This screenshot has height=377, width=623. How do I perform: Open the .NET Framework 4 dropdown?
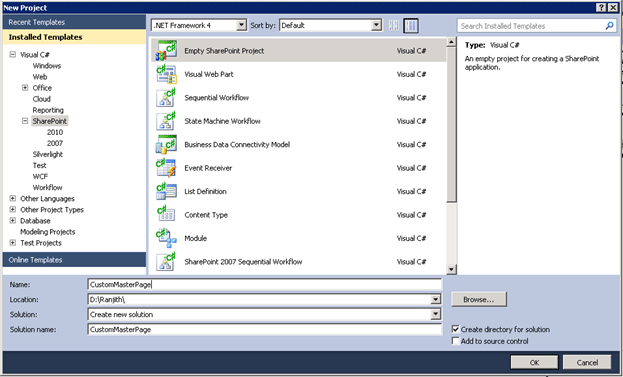click(241, 25)
